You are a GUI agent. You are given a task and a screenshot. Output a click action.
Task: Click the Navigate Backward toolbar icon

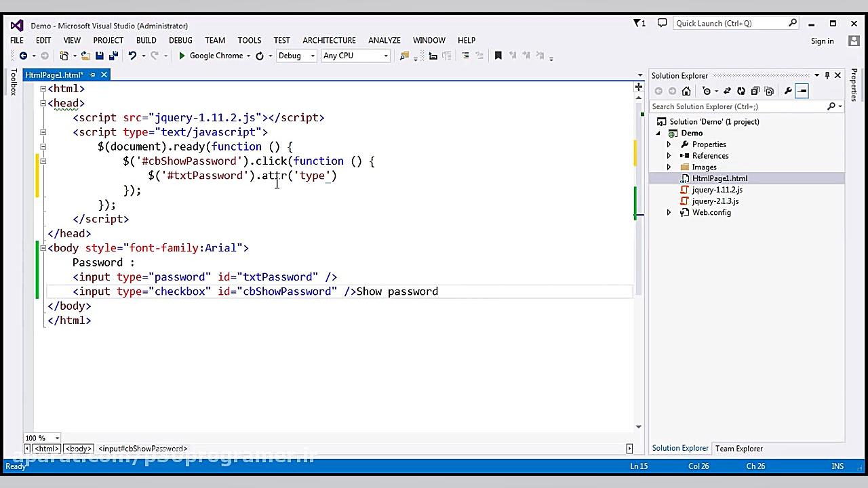(x=22, y=56)
